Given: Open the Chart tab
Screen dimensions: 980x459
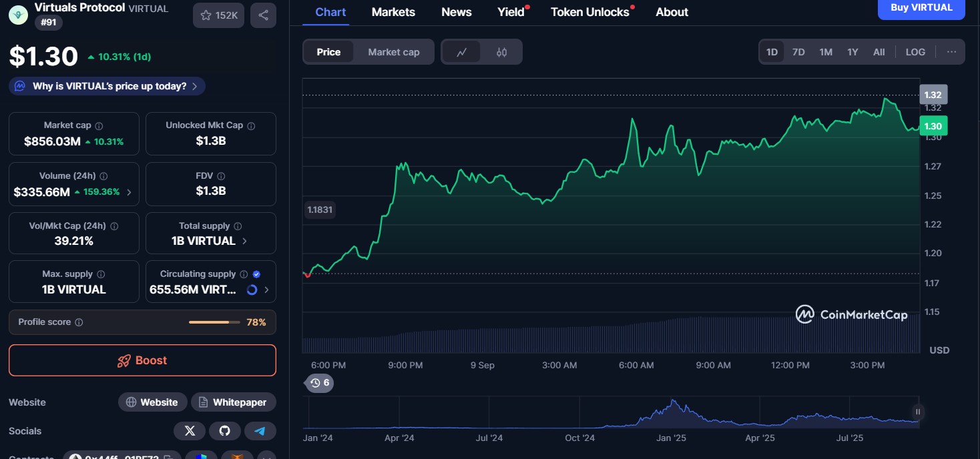Looking at the screenshot, I should point(330,12).
